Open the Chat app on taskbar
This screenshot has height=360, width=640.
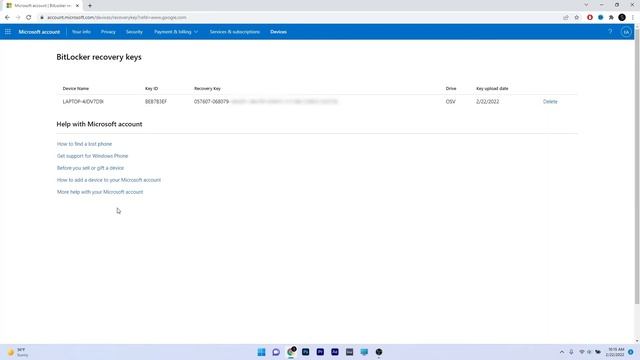tap(276, 352)
